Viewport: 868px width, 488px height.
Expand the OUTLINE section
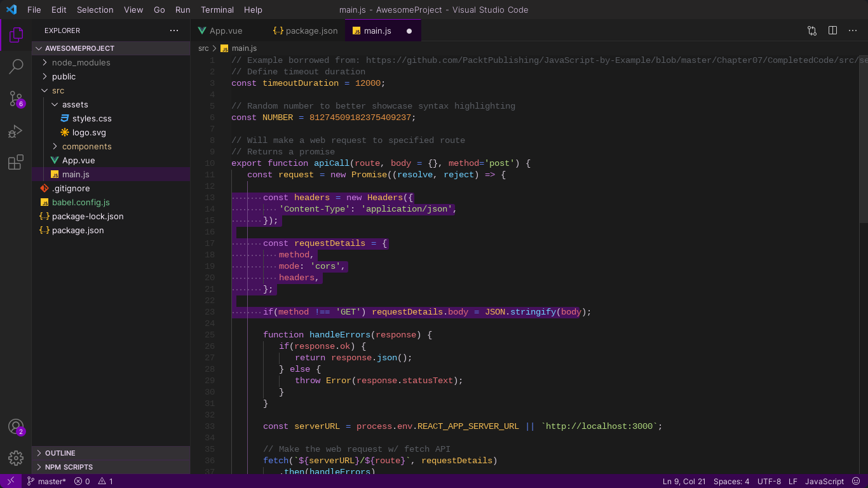coord(60,453)
